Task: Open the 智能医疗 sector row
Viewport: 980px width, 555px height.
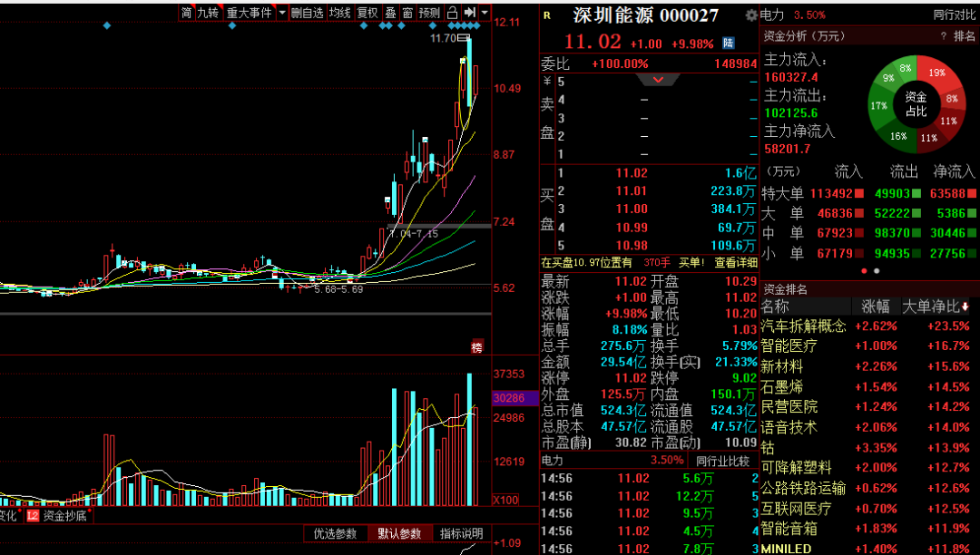Action: (868, 346)
